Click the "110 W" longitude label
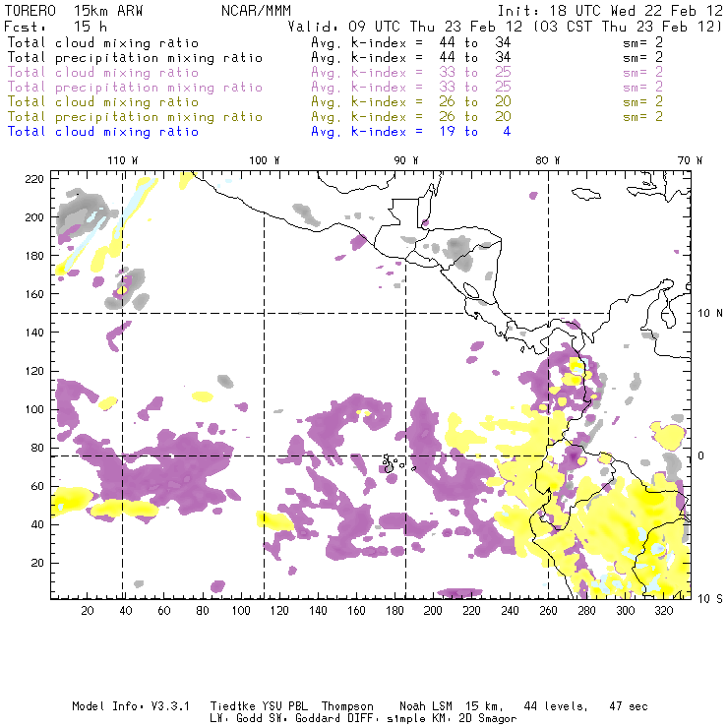Viewport: 728px width, 728px height. tap(123, 160)
